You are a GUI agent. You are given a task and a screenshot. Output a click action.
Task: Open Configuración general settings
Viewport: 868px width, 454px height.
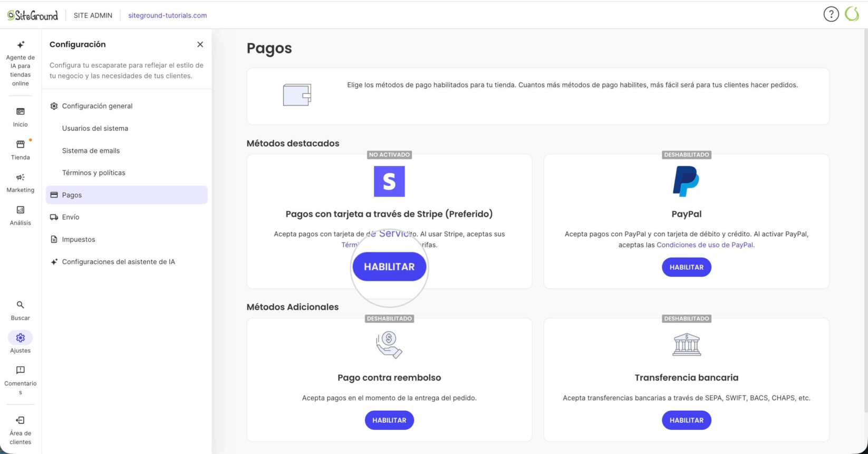point(127,106)
